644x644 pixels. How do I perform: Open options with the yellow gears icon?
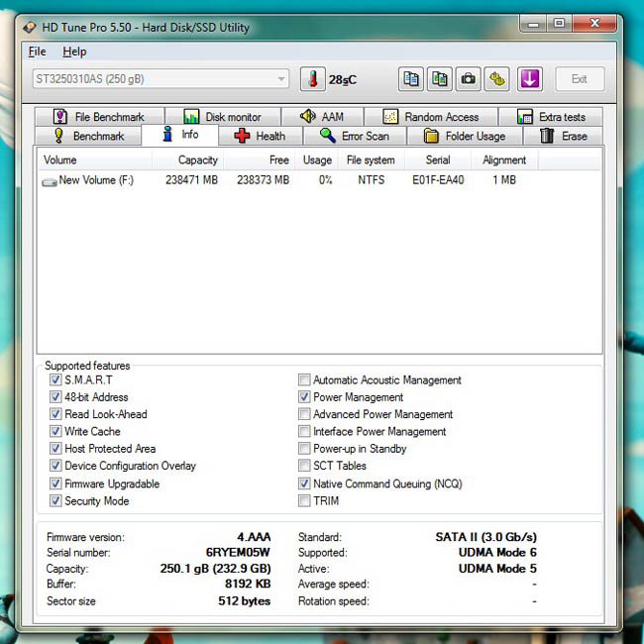click(497, 79)
